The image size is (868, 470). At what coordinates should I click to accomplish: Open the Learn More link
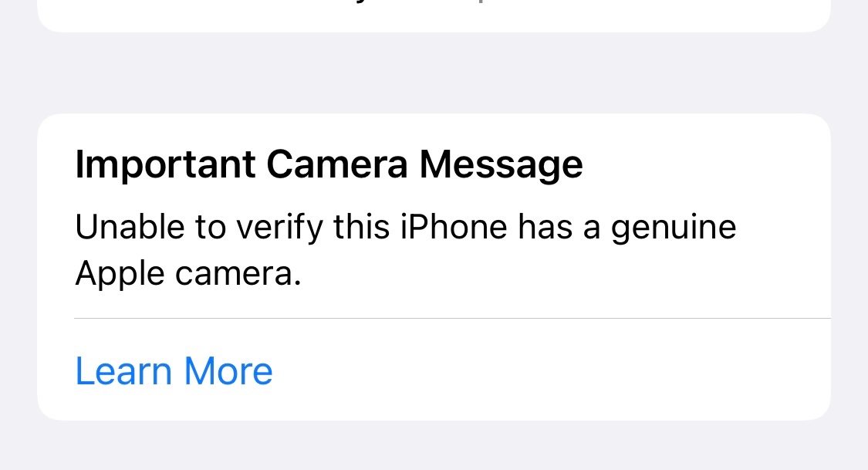(x=174, y=371)
